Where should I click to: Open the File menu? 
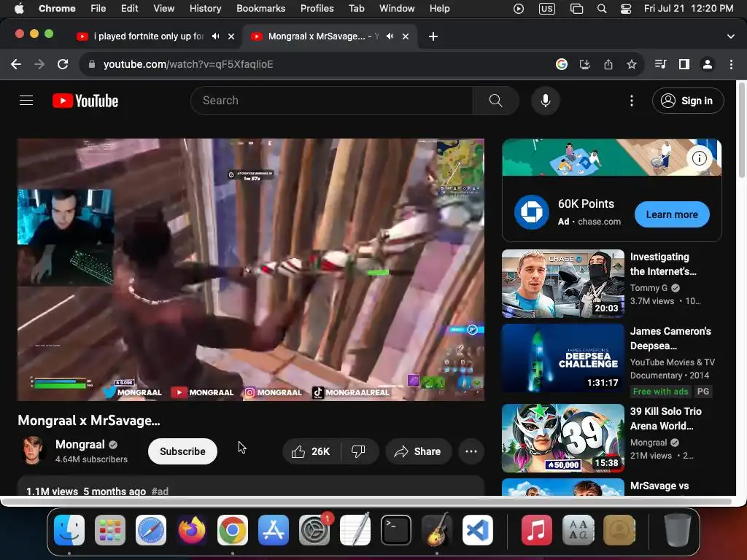pos(98,8)
